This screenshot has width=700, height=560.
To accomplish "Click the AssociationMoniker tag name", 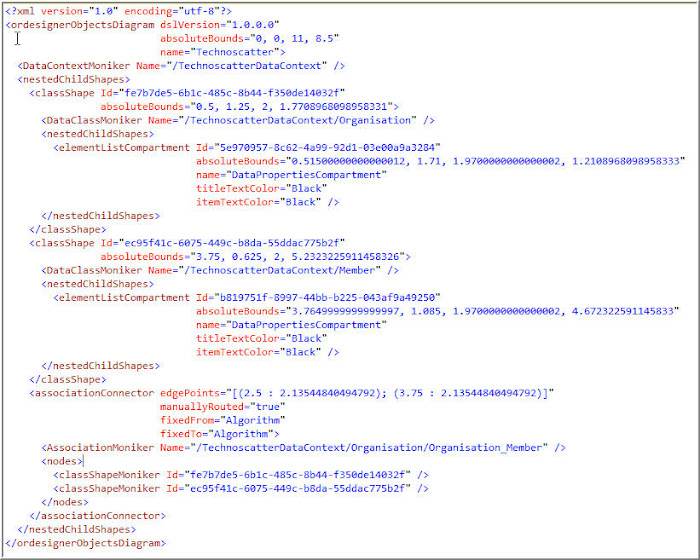I will pyautogui.click(x=100, y=448).
